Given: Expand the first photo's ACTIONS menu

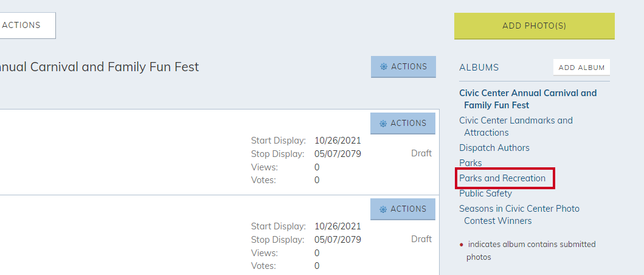Looking at the screenshot, I should coord(403,124).
